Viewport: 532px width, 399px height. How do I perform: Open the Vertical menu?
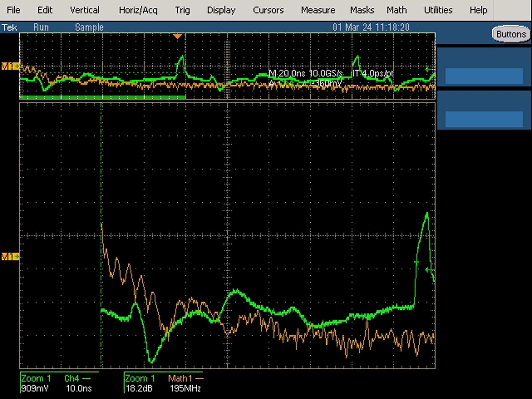85,10
